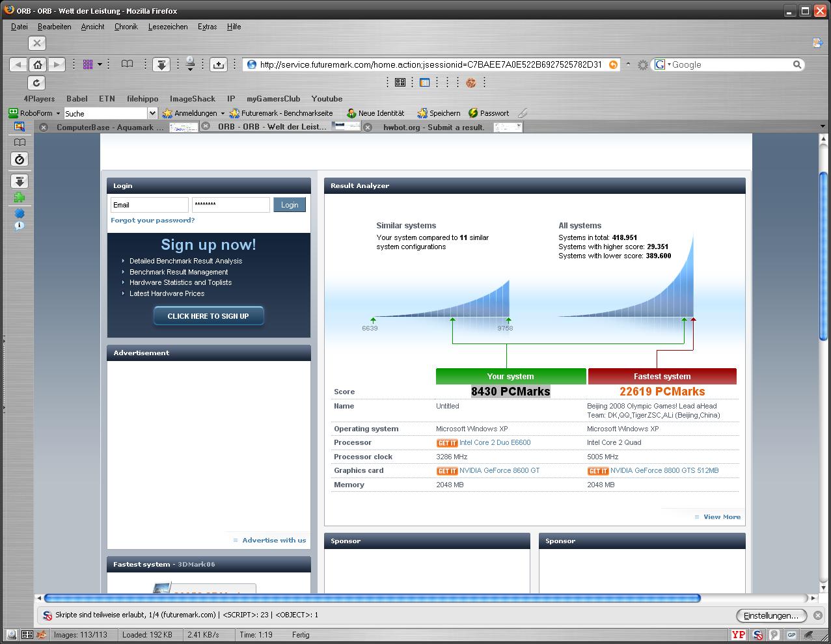
Task: Open the Chronik menu
Action: coord(126,27)
